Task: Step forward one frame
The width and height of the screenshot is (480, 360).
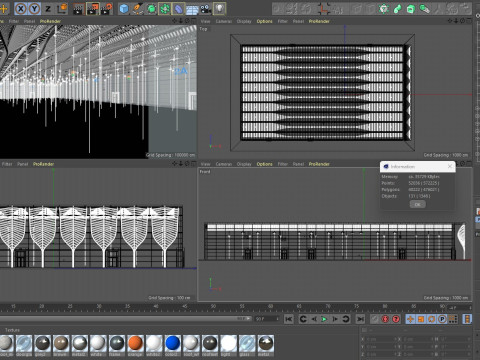Action: click(335, 319)
